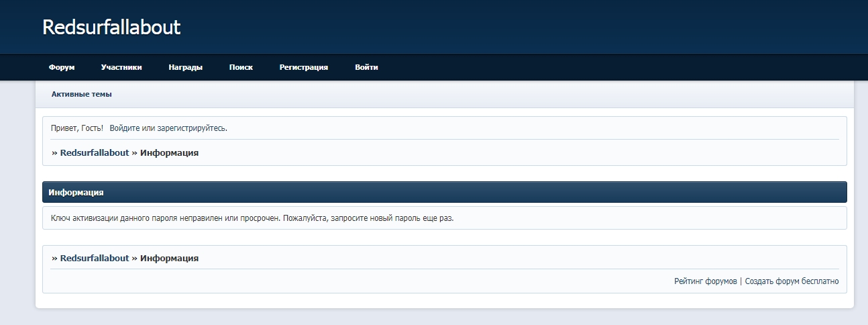Viewport: 868px width, 325px height.
Task: Go to the Форум menu item
Action: pos(62,67)
